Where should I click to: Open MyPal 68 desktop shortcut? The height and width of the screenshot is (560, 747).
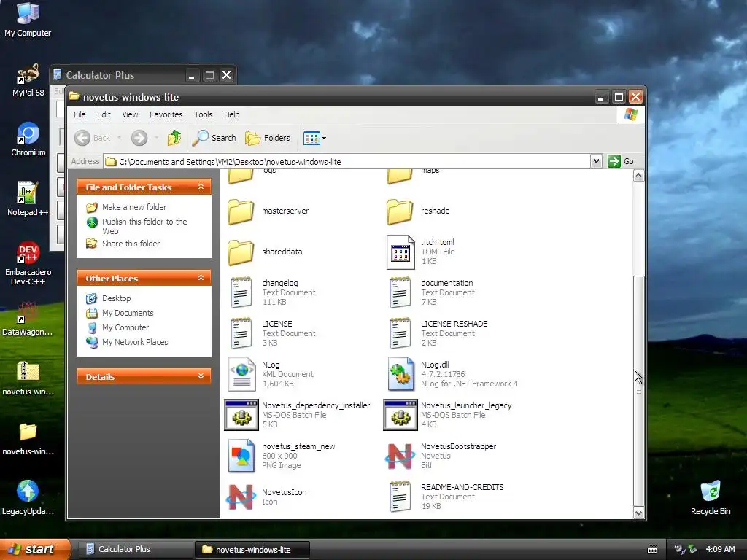coord(28,79)
